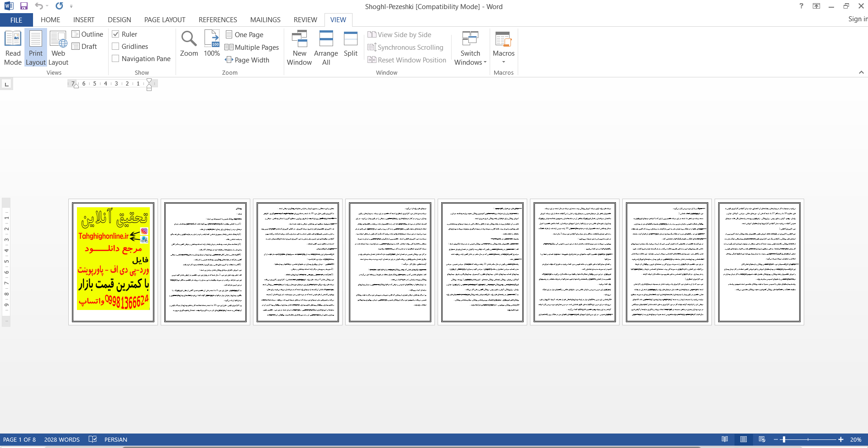Click the Redo/Repeat icon
868x448 pixels.
click(59, 6)
